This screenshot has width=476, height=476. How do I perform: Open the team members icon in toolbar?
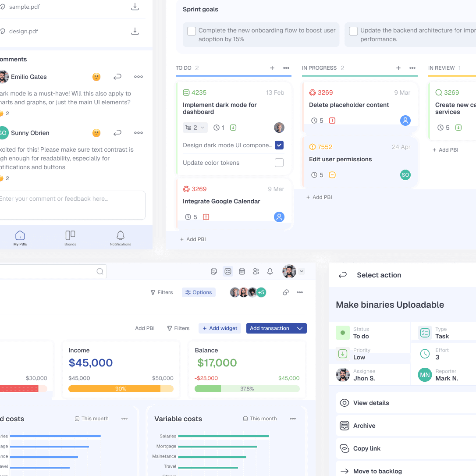[256, 271]
